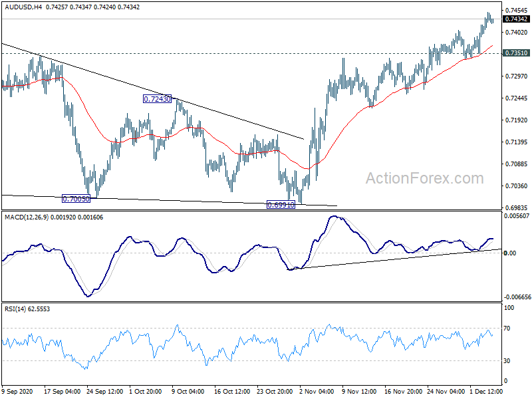Click the 24 Nov 04:00 time marker
This screenshot has height=399, width=532.
pos(446,392)
